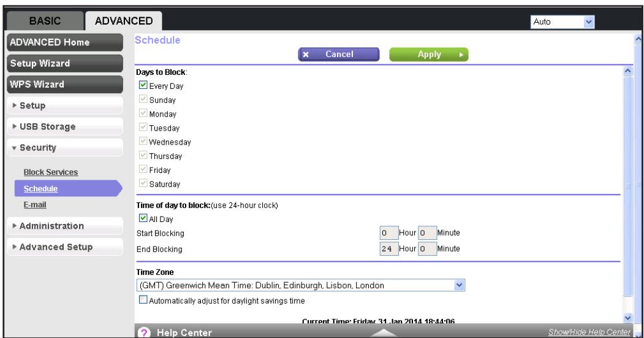The width and height of the screenshot is (644, 338).
Task: Click the Start Blocking hour field
Action: tap(389, 232)
